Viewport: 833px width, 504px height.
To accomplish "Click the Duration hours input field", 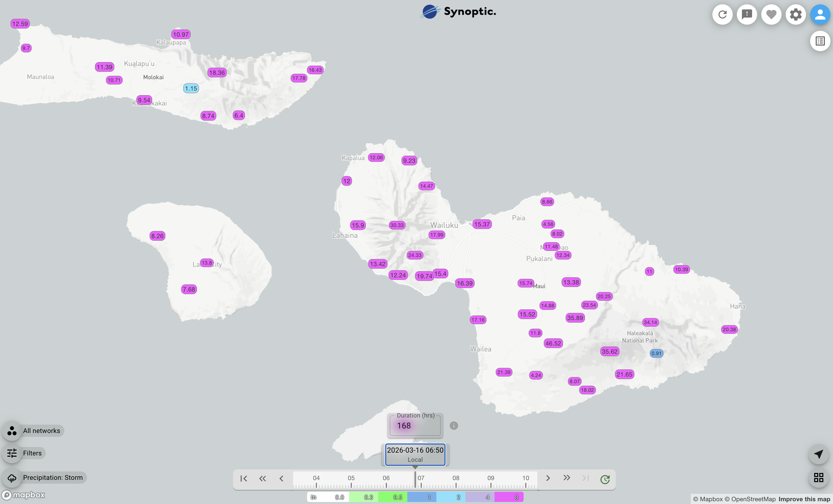I will (415, 426).
